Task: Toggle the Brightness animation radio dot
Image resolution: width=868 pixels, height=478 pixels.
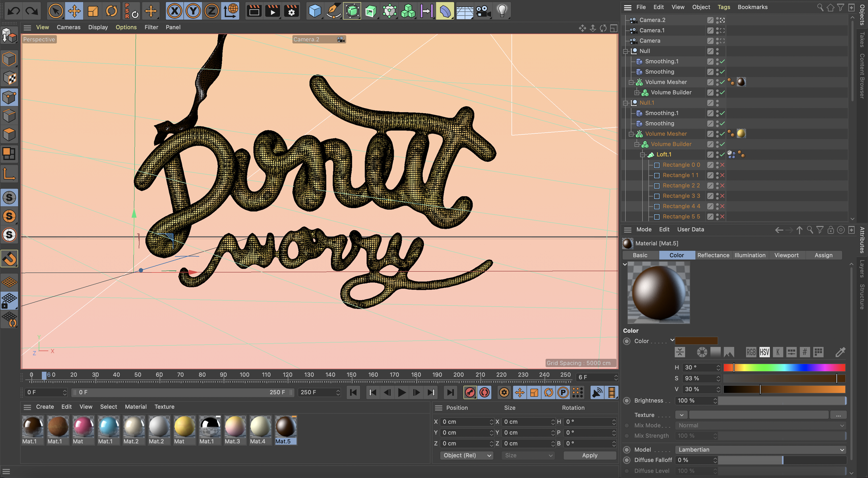Action: 627,401
